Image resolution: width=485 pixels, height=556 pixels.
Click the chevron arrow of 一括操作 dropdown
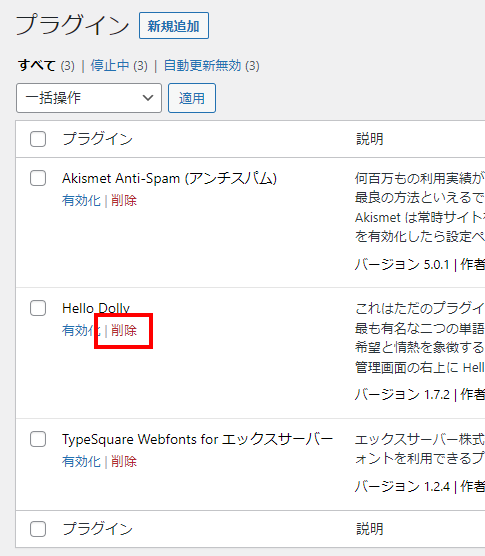point(148,98)
